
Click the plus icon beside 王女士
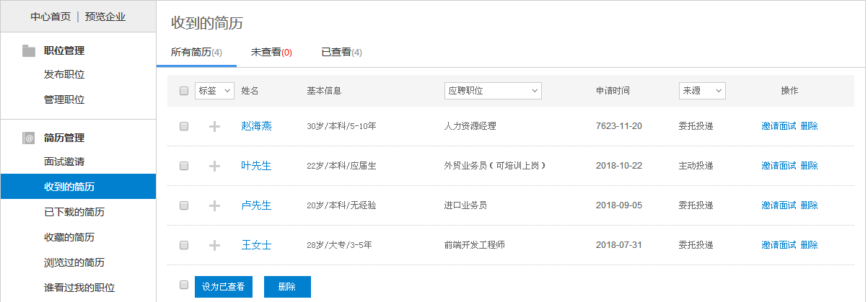(214, 245)
